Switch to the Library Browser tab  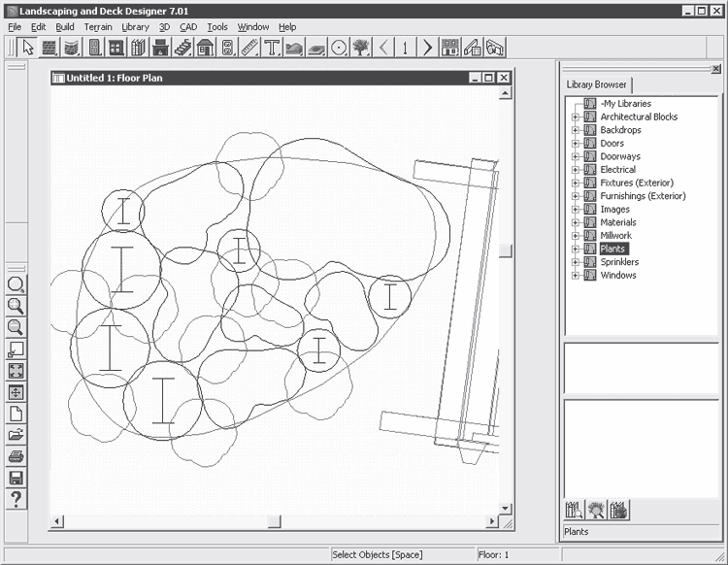coord(598,84)
